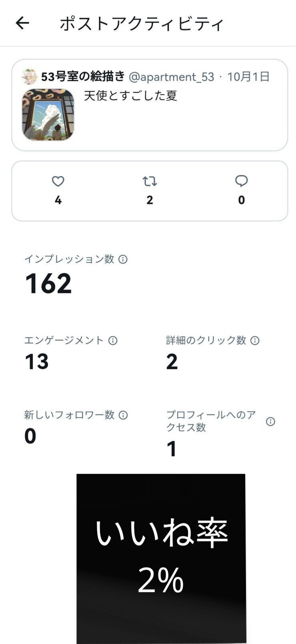Click the repost arrows icon

150,181
